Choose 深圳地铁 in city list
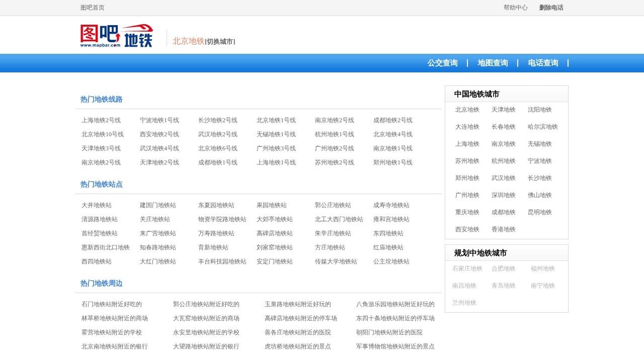Screen dimensions: 644x362 (x=504, y=195)
